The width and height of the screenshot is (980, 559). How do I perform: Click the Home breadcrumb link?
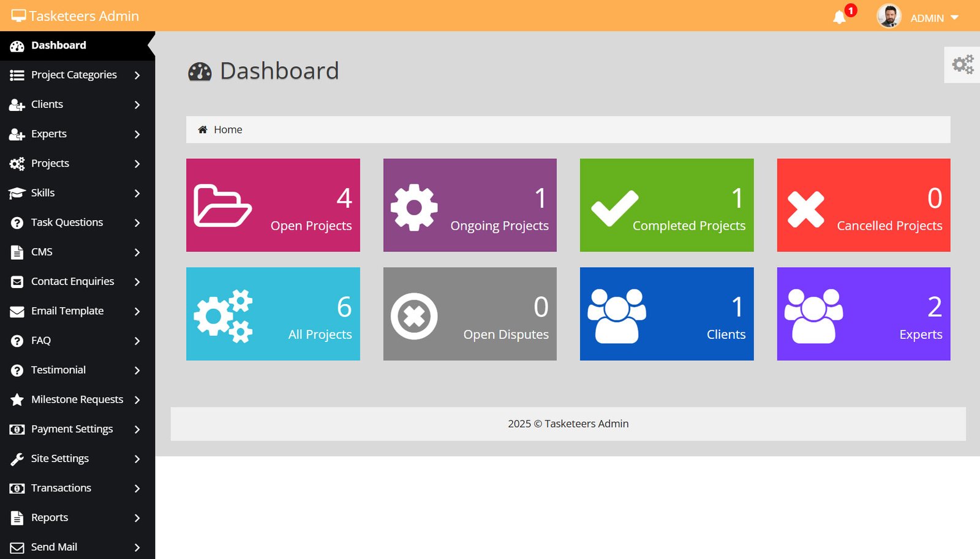pyautogui.click(x=228, y=129)
